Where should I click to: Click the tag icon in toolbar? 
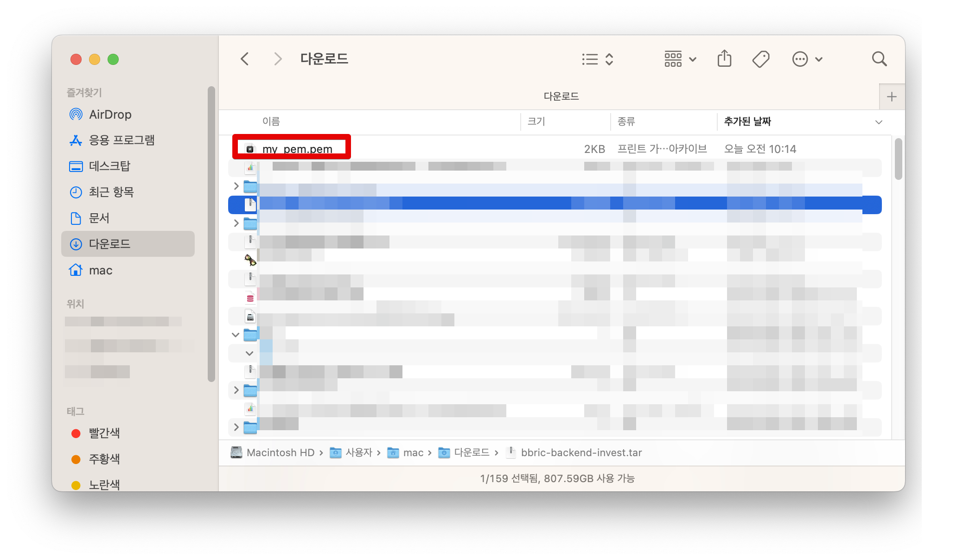(x=760, y=59)
